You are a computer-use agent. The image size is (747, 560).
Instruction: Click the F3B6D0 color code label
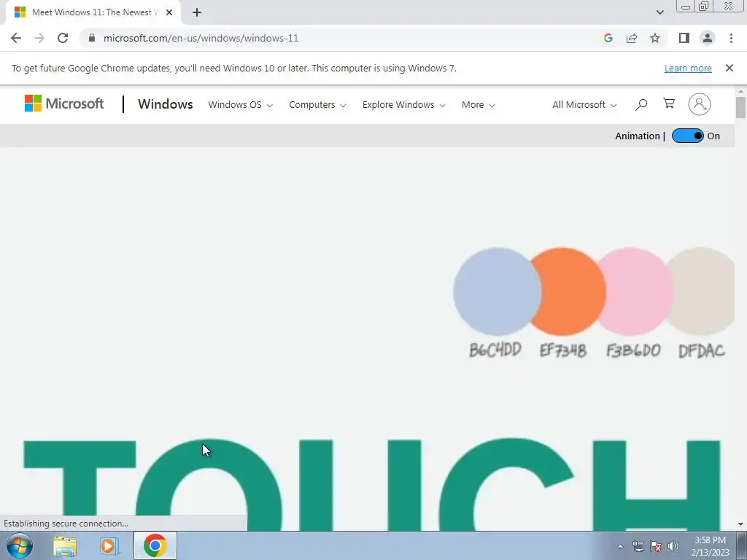tap(633, 351)
